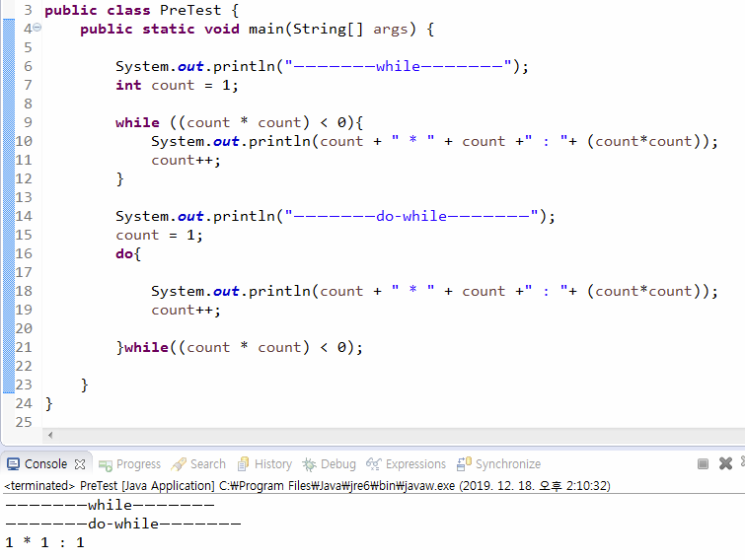
Task: Open the Console tab
Action: (45, 463)
